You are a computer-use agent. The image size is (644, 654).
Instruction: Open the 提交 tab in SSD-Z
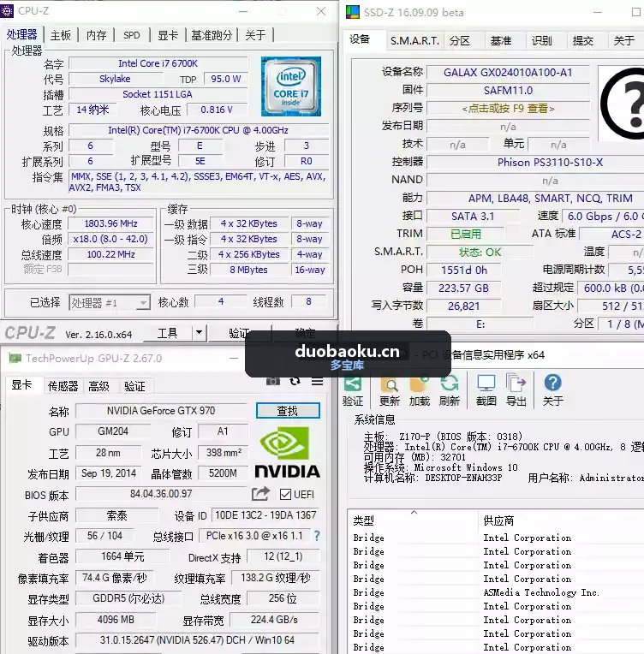coord(582,41)
